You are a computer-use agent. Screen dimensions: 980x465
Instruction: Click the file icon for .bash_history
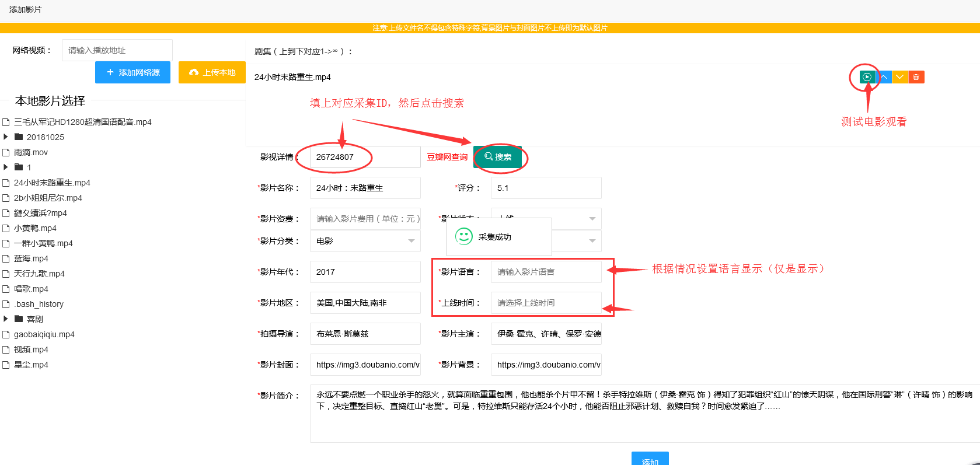pos(6,304)
